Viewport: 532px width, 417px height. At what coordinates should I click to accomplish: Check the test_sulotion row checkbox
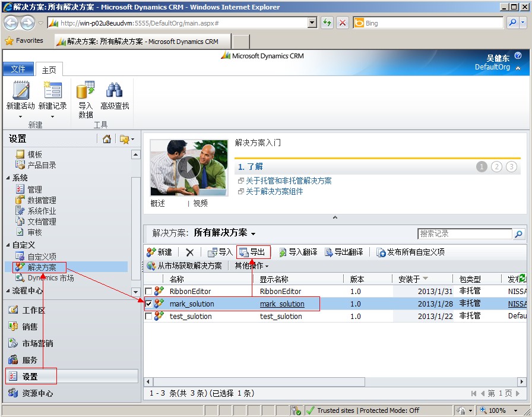coord(148,316)
